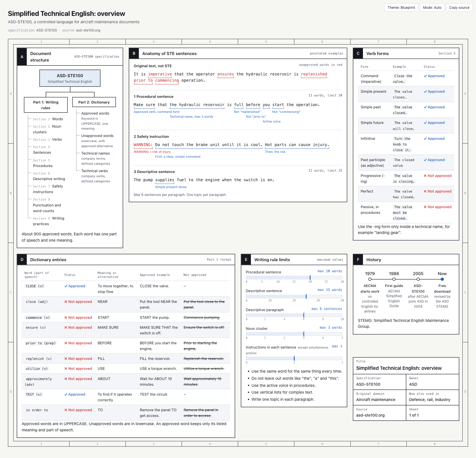Click the red word 'imperative' in original text
Viewport: 476px width, 458px height.
coord(160,74)
